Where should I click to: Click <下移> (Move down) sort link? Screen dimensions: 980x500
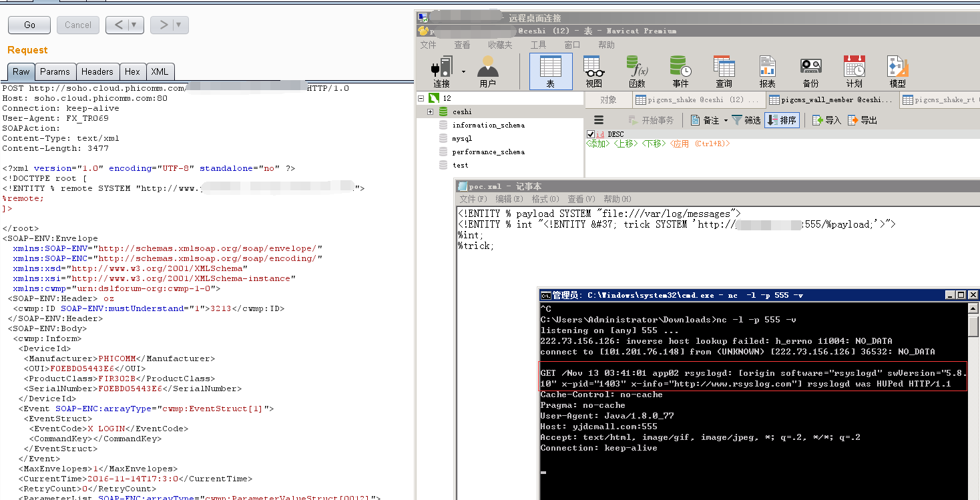[654, 144]
